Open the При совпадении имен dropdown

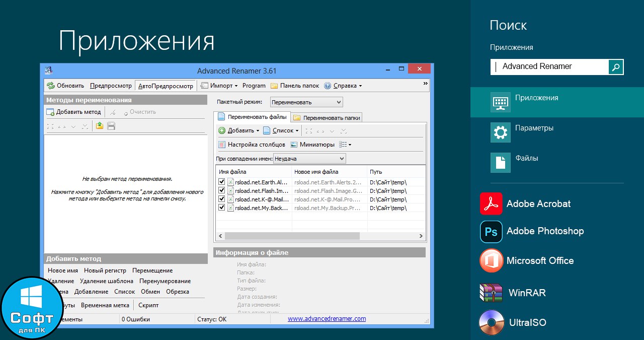309,159
